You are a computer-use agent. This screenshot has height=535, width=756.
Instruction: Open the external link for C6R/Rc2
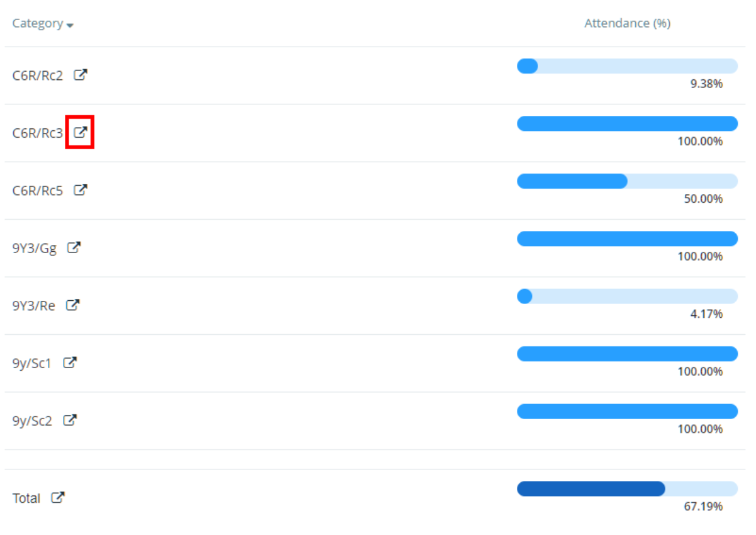(x=81, y=74)
